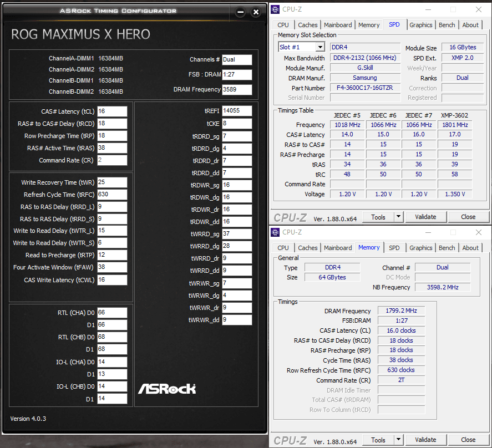492x448 pixels.
Task: Click the tWTR_L value field
Action: tap(112, 231)
